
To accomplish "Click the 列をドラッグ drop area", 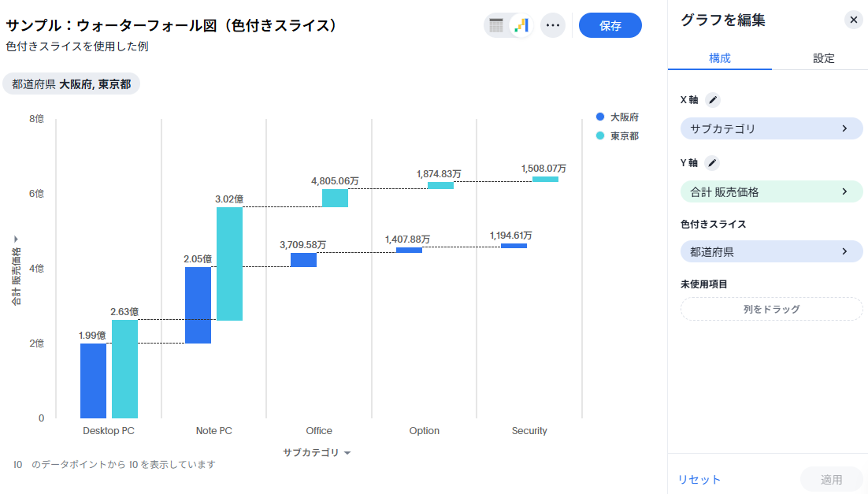I will (x=771, y=309).
